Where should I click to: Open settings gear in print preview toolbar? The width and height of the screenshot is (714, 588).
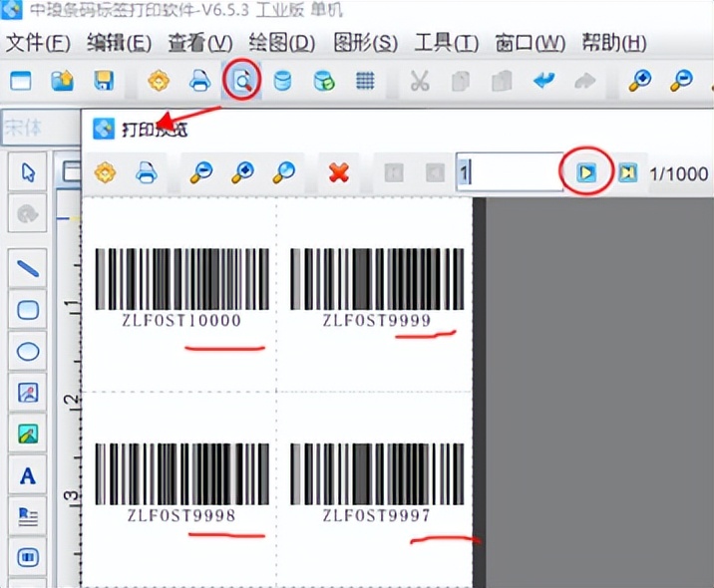[105, 173]
